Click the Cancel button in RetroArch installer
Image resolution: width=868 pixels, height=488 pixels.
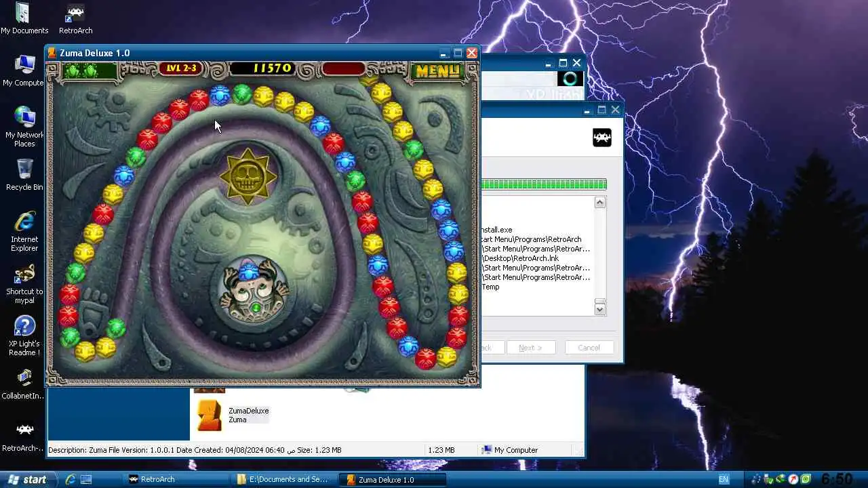[589, 348]
